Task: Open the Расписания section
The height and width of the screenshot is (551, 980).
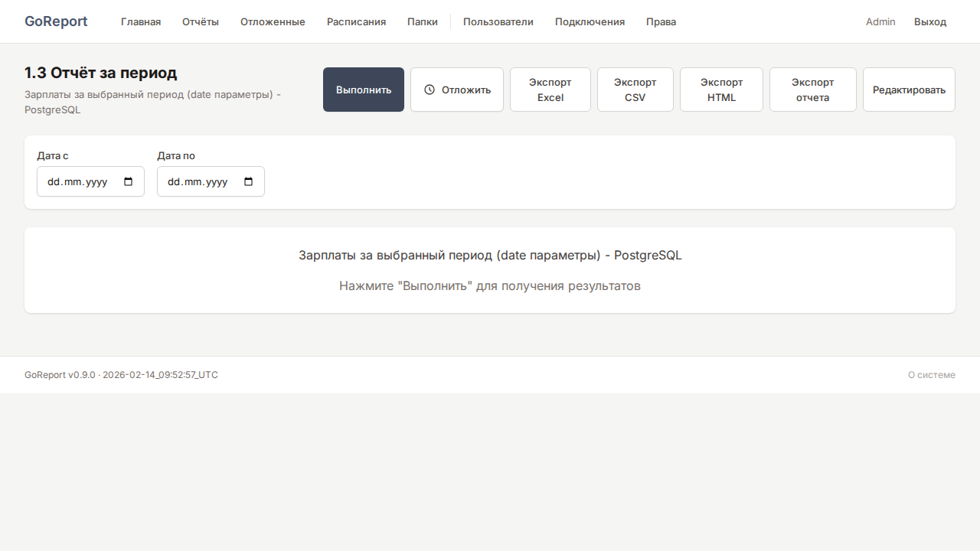Action: [356, 21]
